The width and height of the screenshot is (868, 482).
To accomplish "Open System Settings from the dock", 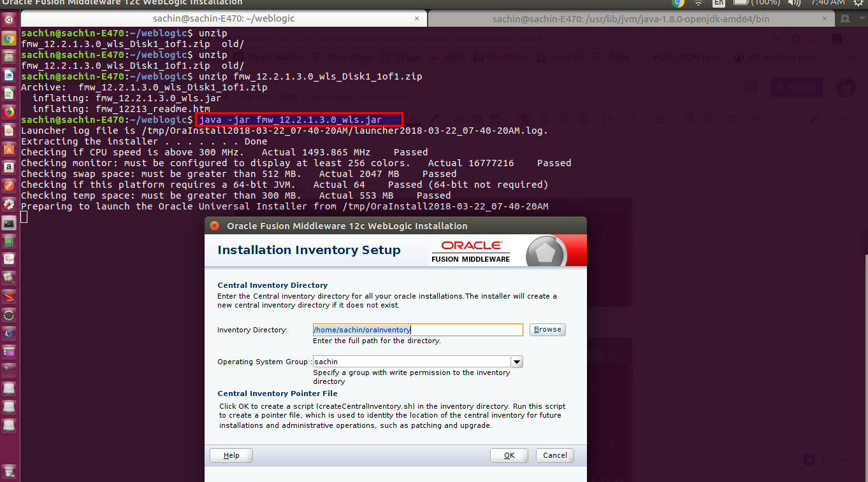I will click(9, 204).
